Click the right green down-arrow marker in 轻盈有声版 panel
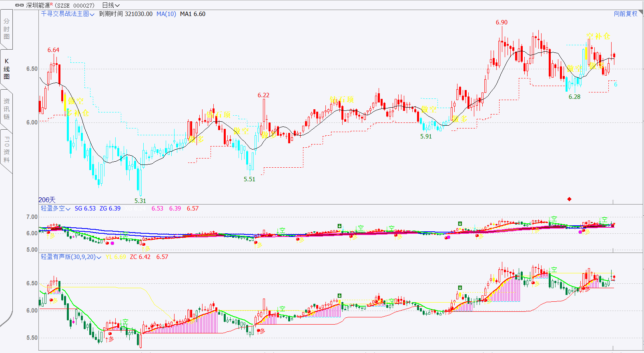 coord(460,288)
